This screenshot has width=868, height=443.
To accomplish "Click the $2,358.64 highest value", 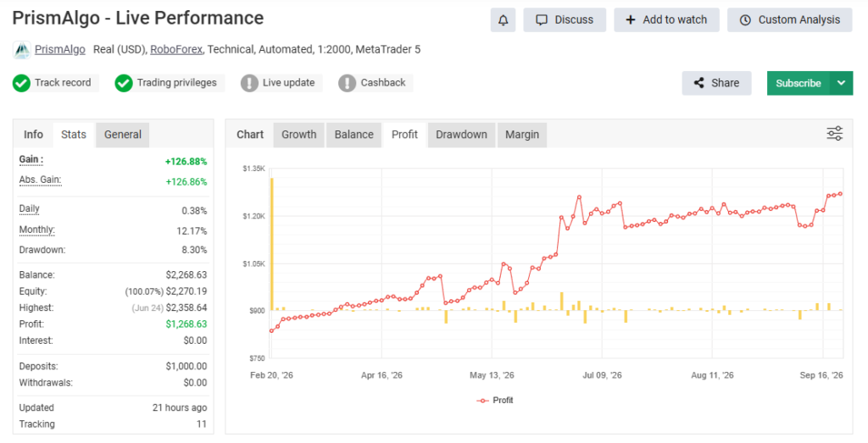I will (186, 308).
